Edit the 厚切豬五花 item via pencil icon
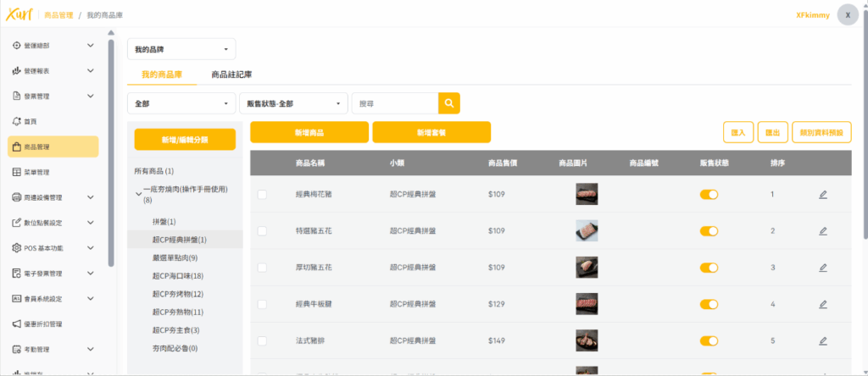Image resolution: width=868 pixels, height=376 pixels. click(822, 268)
